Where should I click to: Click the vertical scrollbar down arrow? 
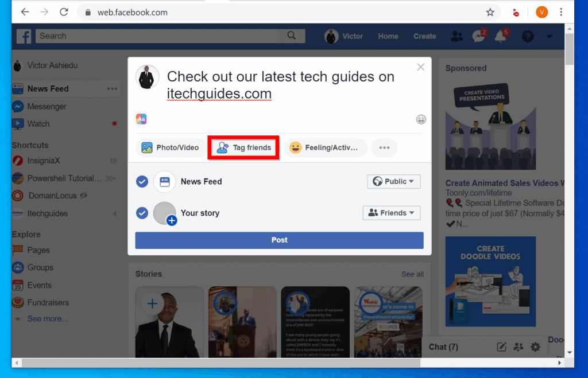pyautogui.click(x=570, y=353)
